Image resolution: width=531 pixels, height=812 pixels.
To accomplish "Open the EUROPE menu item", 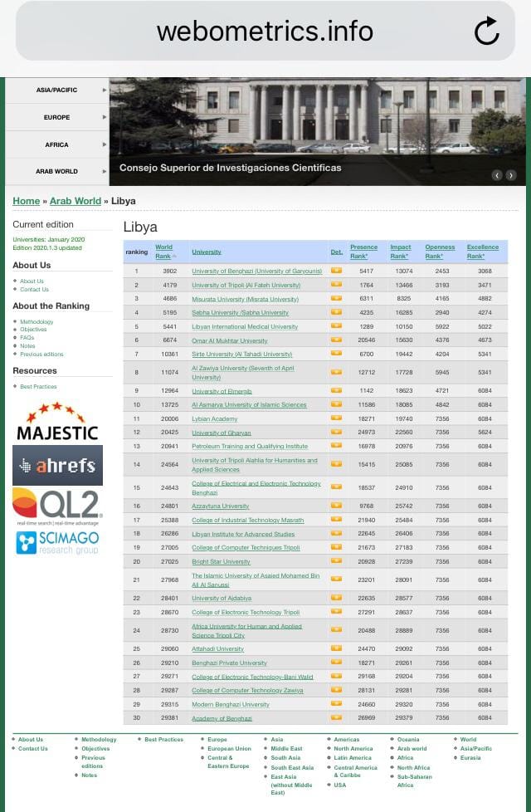I will coord(57,118).
